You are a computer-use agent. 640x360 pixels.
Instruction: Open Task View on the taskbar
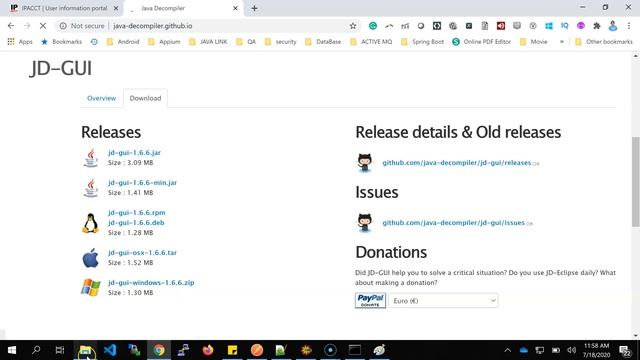(x=60, y=350)
